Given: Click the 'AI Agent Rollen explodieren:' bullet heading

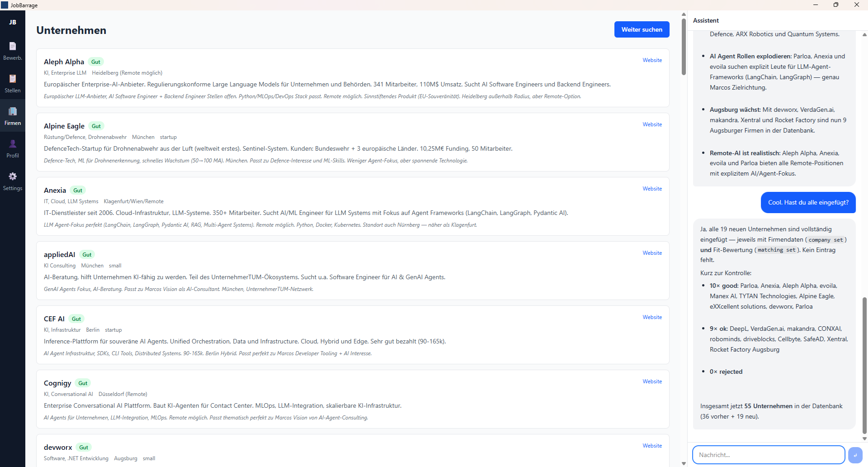Looking at the screenshot, I should click(x=750, y=56).
